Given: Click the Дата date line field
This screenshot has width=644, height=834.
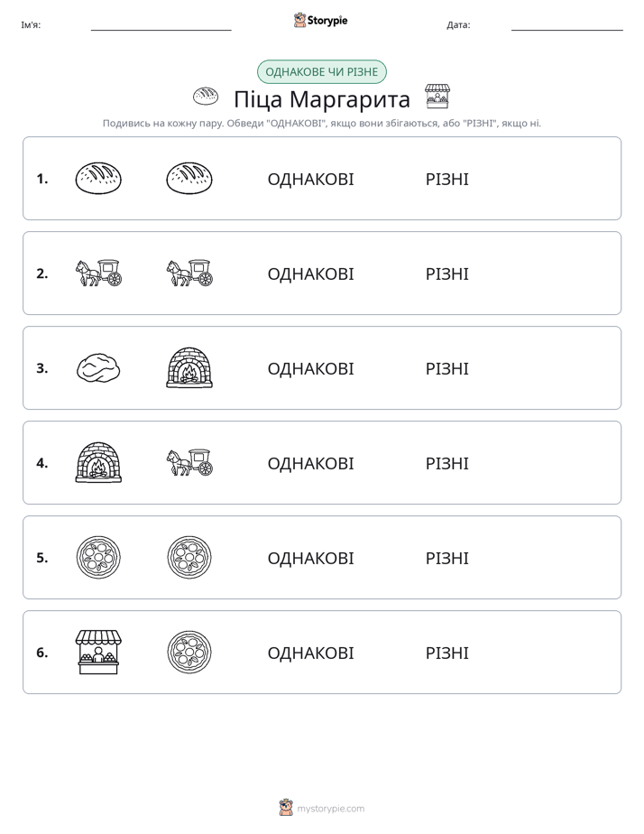Looking at the screenshot, I should coord(567,25).
